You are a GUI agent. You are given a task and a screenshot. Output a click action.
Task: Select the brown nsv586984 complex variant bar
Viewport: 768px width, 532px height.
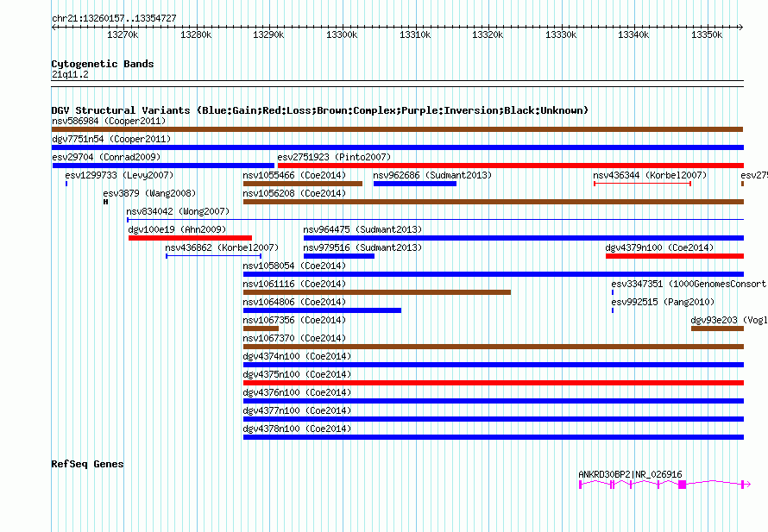coord(397,129)
